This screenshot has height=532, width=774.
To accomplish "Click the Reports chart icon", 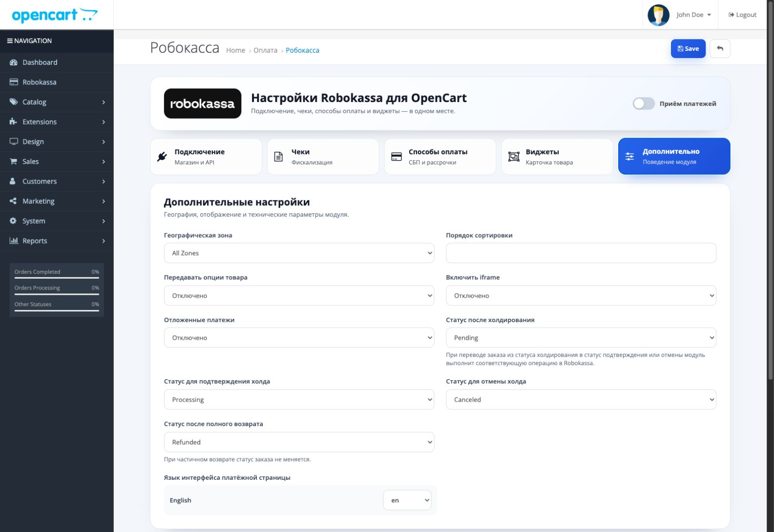I will point(14,241).
